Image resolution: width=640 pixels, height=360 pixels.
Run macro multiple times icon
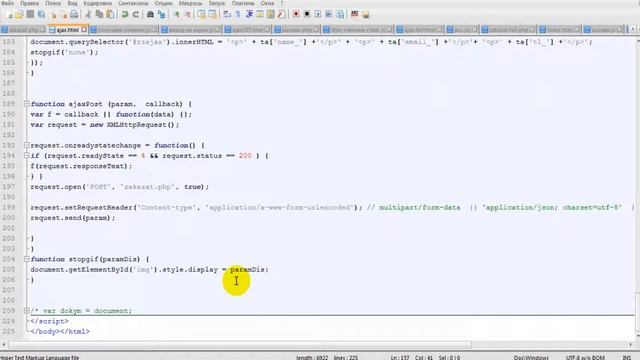click(329, 15)
